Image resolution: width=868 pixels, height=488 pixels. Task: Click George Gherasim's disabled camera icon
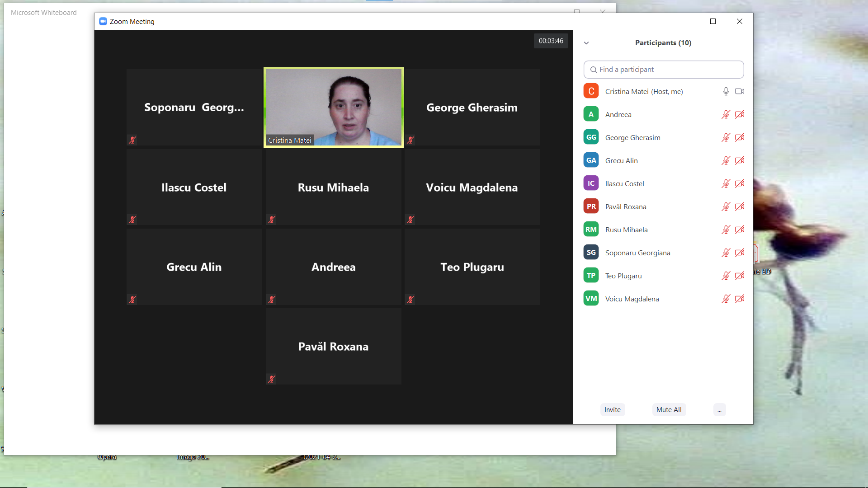pyautogui.click(x=740, y=137)
